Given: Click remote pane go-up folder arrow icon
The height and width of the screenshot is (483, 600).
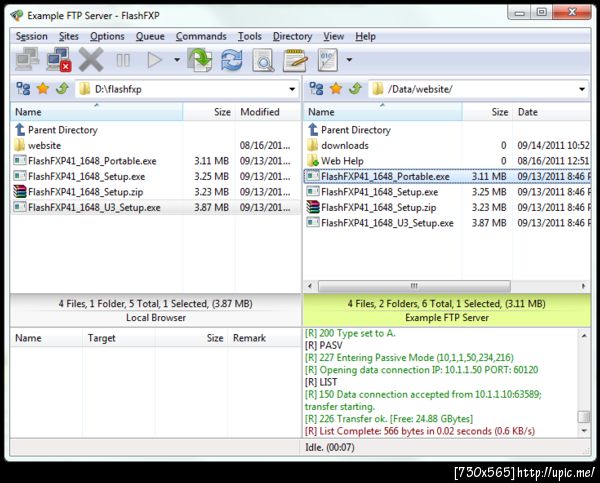Looking at the screenshot, I should [355, 89].
